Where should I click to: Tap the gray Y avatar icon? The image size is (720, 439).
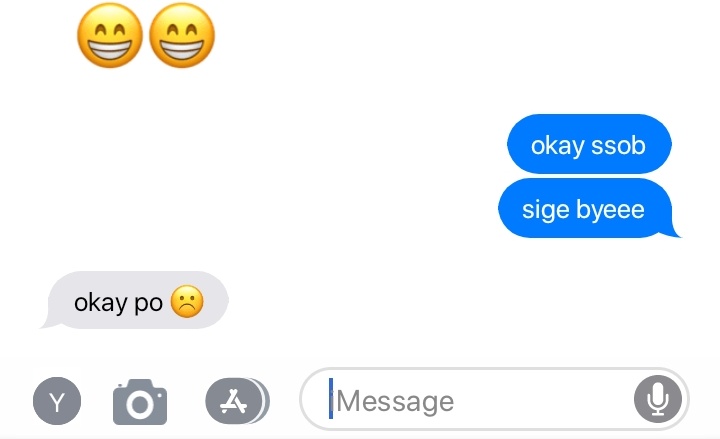(57, 401)
